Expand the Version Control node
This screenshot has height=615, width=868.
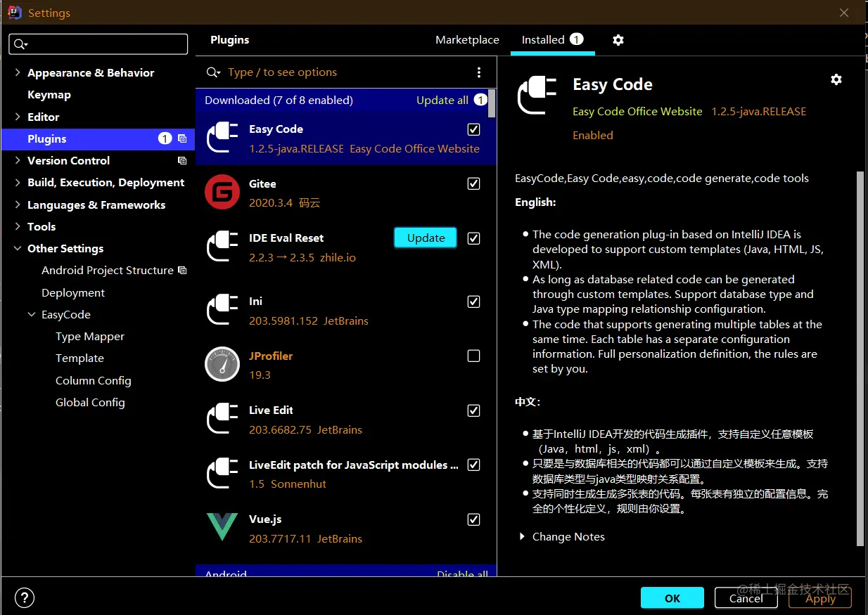click(x=18, y=161)
